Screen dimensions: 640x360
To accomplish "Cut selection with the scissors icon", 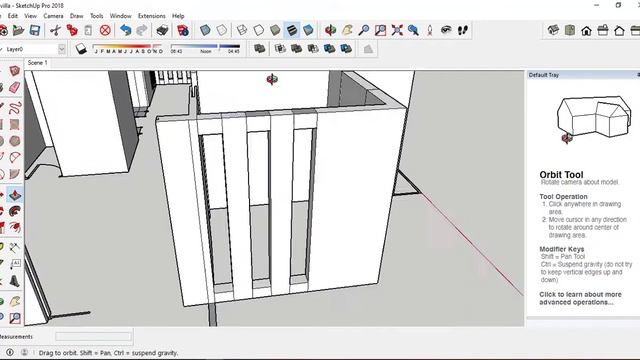I will [x=56, y=30].
